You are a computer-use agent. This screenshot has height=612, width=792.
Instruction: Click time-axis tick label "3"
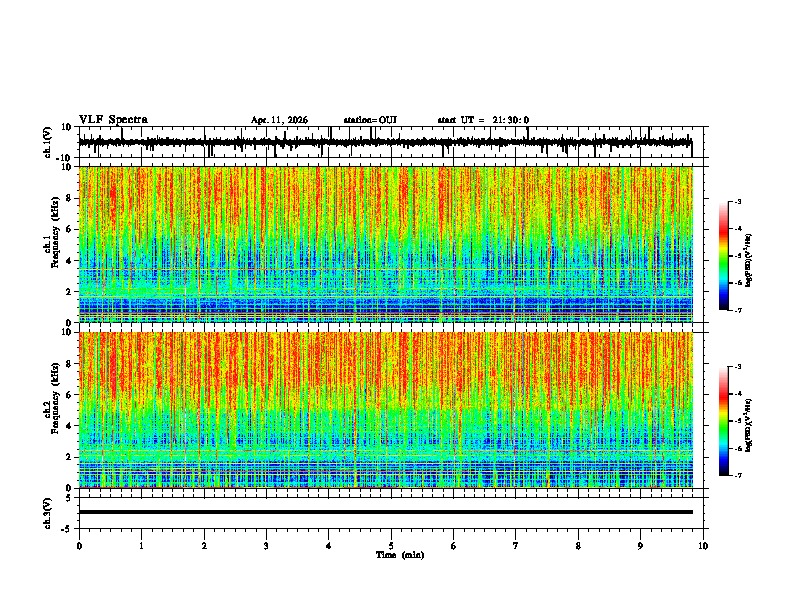(x=266, y=546)
